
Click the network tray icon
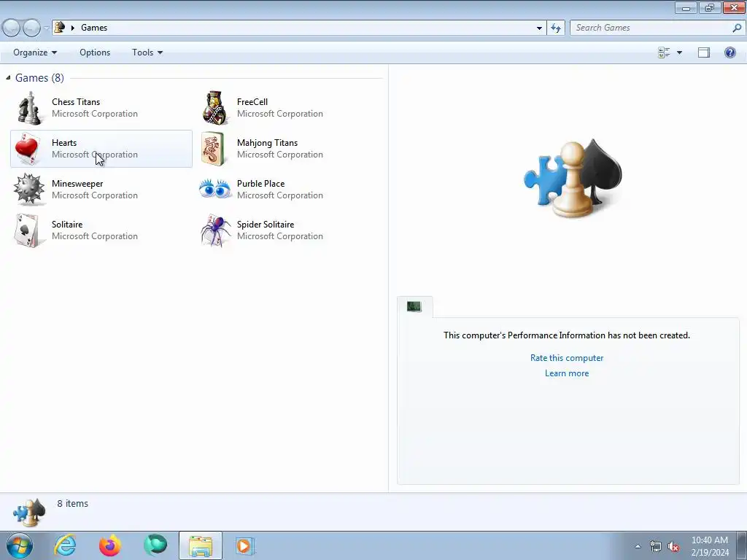click(x=656, y=547)
